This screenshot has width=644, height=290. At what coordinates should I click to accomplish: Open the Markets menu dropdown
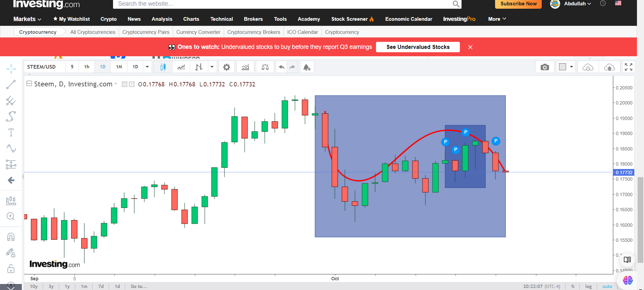pos(28,19)
